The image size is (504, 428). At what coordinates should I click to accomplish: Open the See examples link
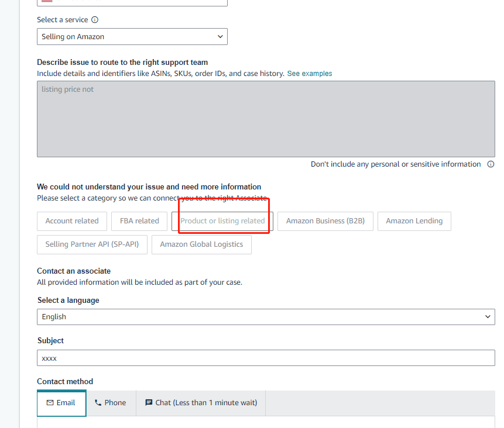coord(310,74)
